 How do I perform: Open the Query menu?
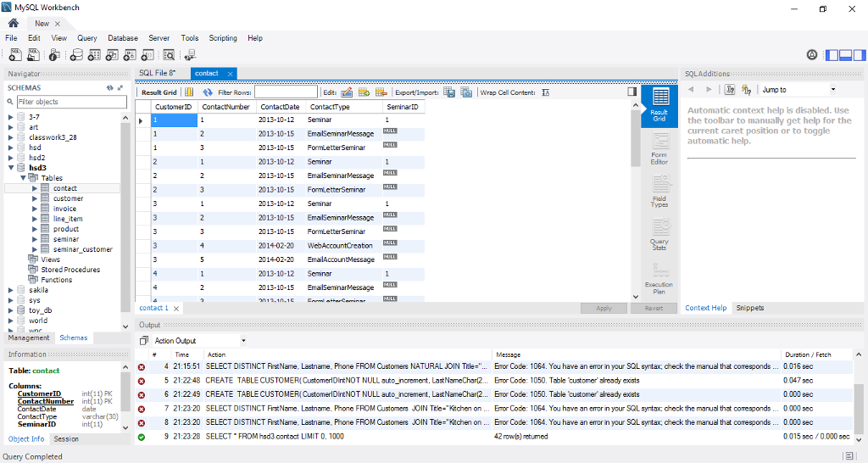click(87, 37)
